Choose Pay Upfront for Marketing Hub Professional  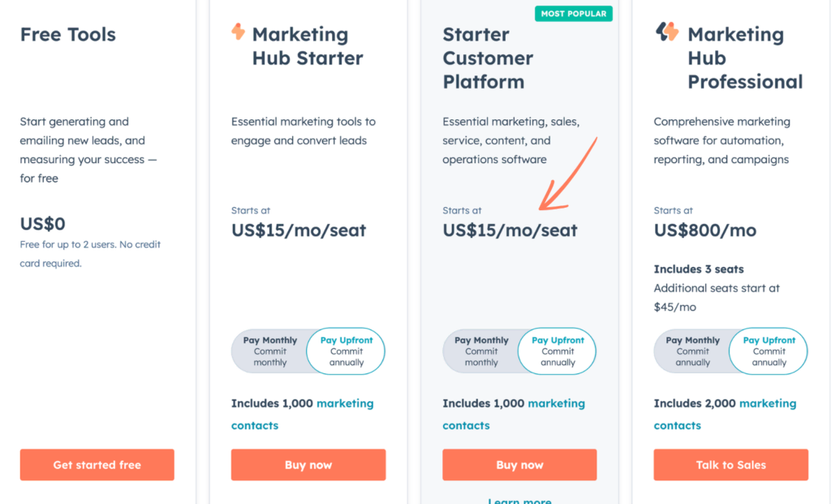pos(769,351)
